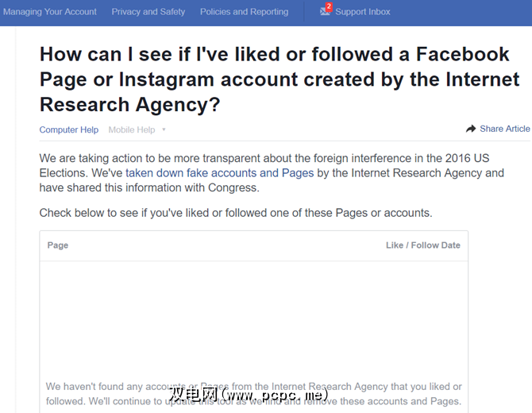Switch to the Computer Help tab
This screenshot has height=413, width=532.
click(x=69, y=129)
